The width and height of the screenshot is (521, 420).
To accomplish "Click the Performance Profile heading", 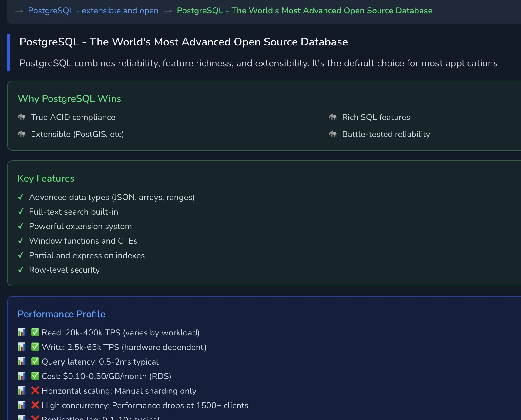I will coord(61,314).
